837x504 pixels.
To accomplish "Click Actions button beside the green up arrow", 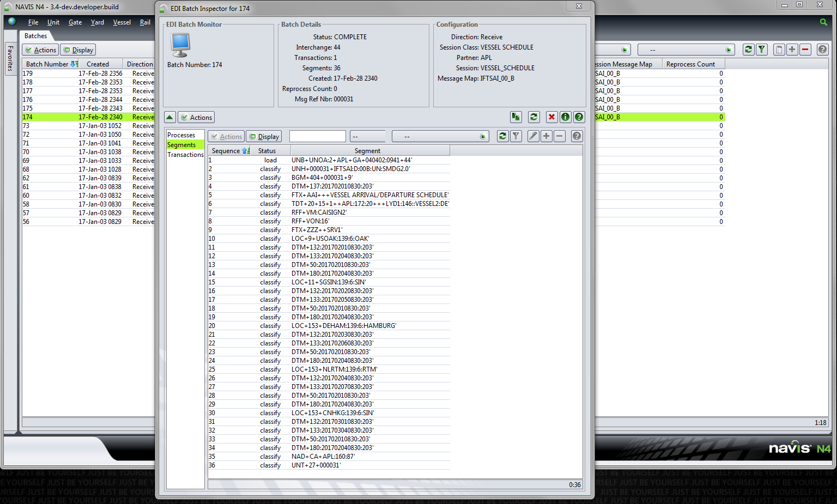I will pos(196,117).
